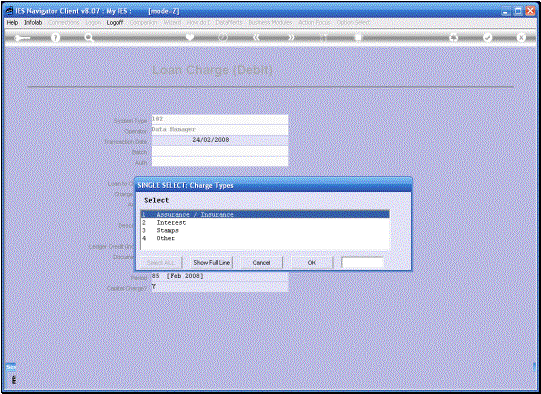
Task: Click the empty Batch field
Action: point(220,151)
